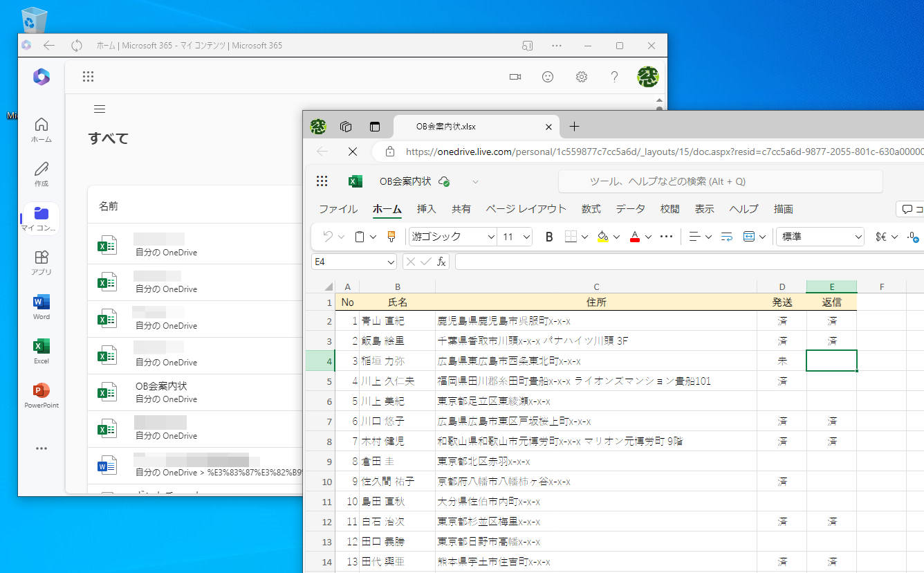Toggle bold formatting on cell E4
Viewport: 924px width, 573px height.
pos(548,236)
